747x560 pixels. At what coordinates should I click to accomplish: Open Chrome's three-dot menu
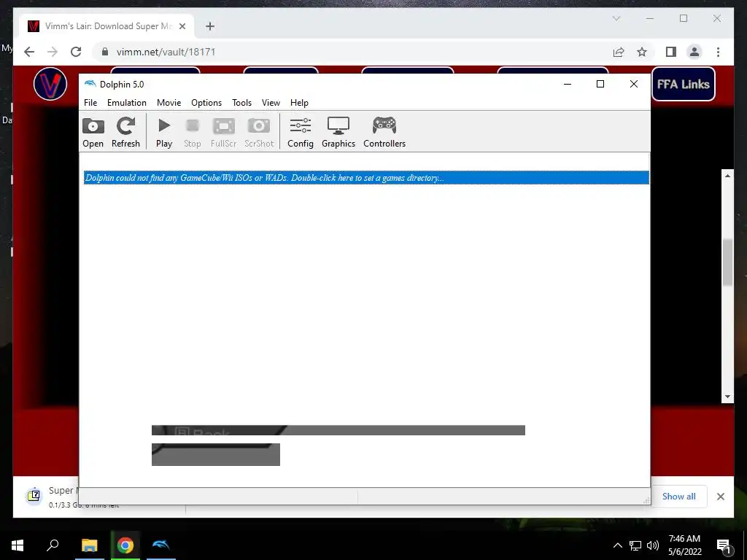click(x=718, y=52)
